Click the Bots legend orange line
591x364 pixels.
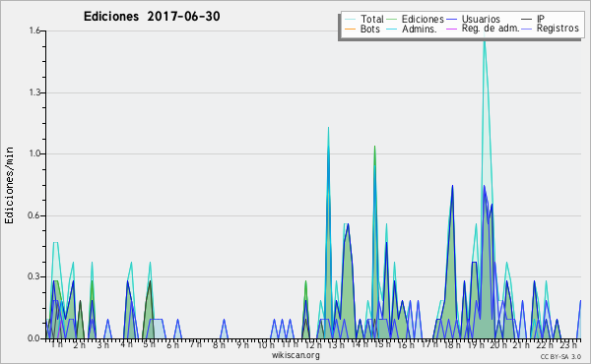tap(350, 29)
